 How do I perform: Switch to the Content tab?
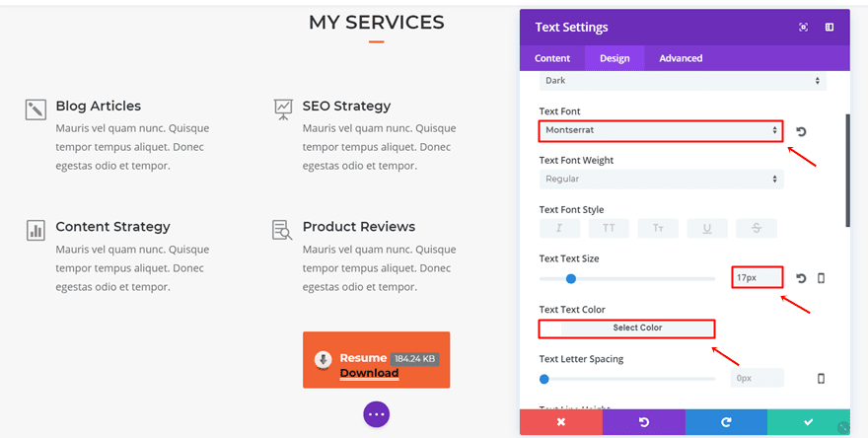552,58
